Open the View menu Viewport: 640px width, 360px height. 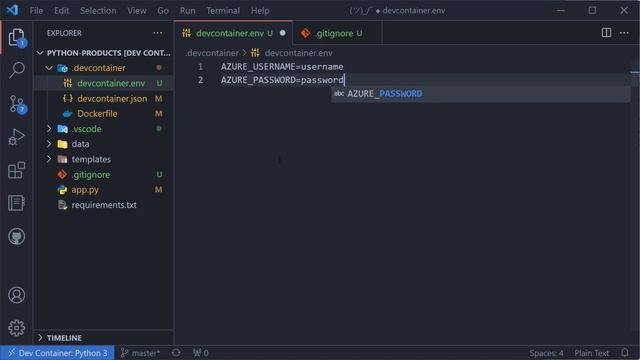click(x=137, y=11)
